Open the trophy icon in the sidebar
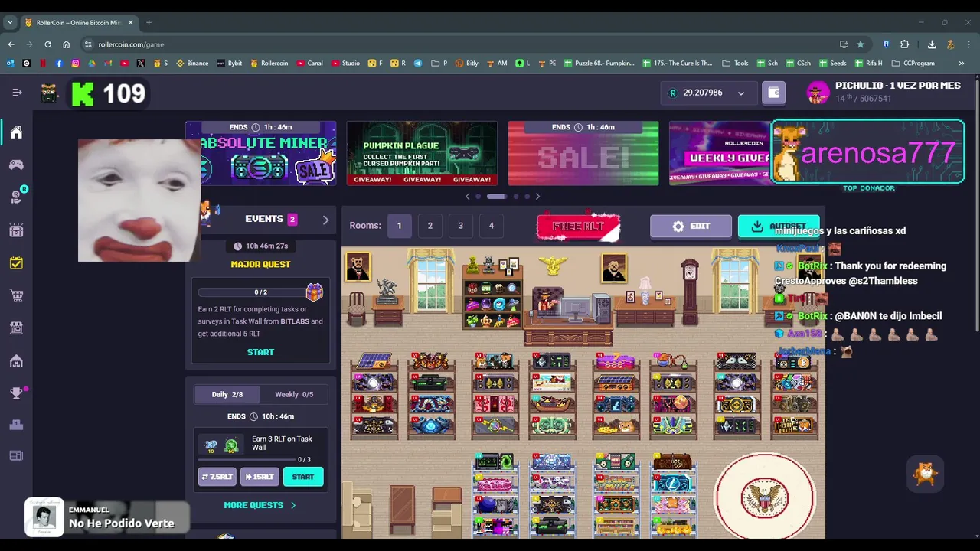This screenshot has height=551, width=980. click(x=16, y=393)
